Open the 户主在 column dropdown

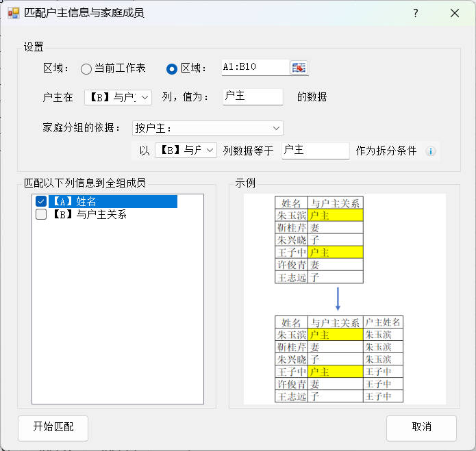pyautogui.click(x=118, y=97)
